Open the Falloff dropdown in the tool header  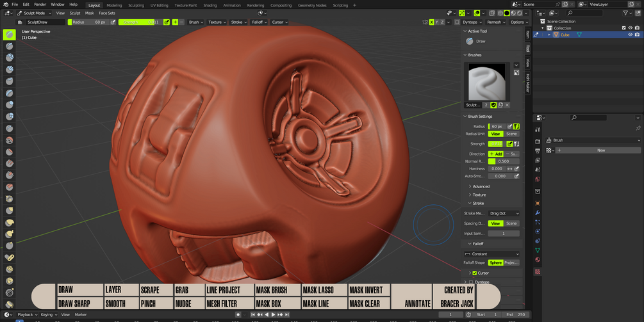point(259,22)
